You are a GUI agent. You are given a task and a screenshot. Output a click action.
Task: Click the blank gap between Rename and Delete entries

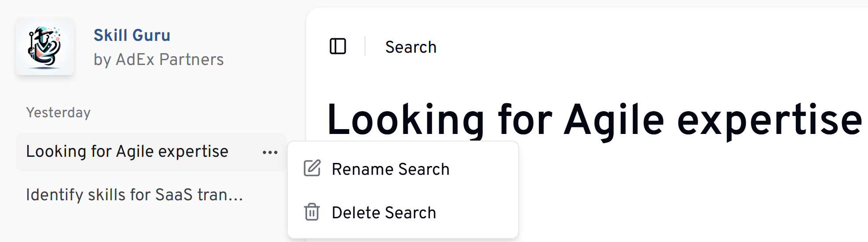[403, 191]
